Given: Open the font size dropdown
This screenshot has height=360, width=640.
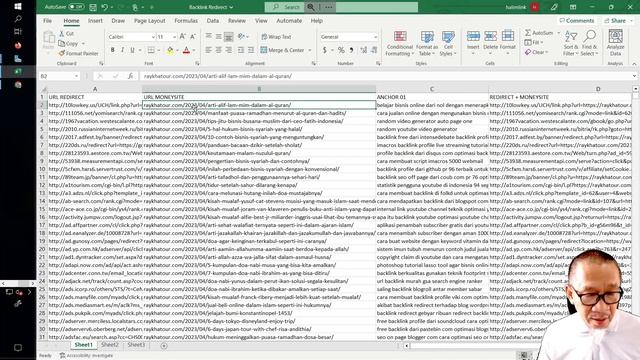Looking at the screenshot, I should pyautogui.click(x=174, y=37).
